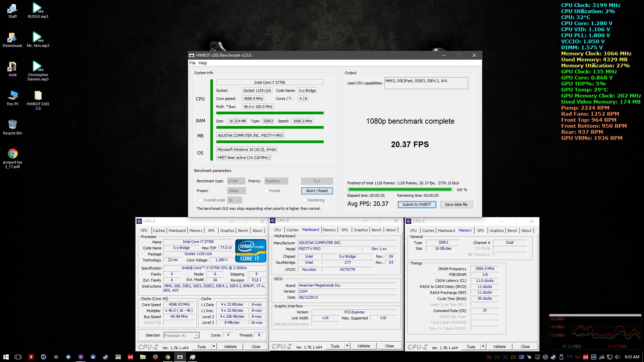Click the safely remove hardware tray icon
Image resolution: width=644 pixels, height=362 pixels.
[x=561, y=357]
